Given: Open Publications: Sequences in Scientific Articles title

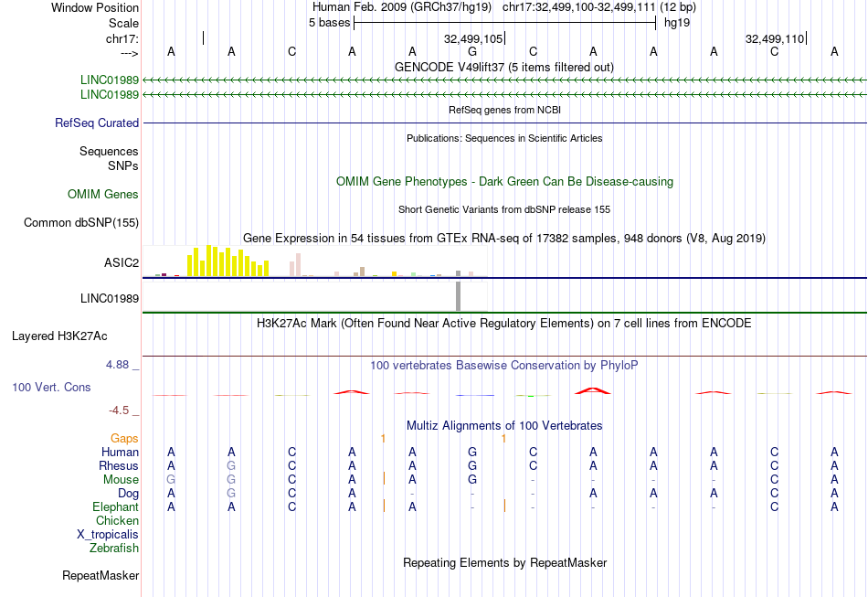Looking at the screenshot, I should [504, 138].
